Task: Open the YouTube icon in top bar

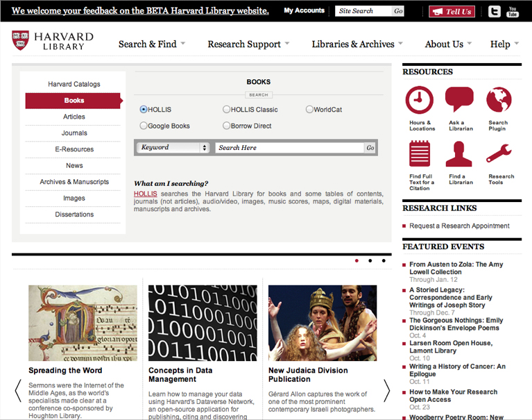Action: [513, 12]
